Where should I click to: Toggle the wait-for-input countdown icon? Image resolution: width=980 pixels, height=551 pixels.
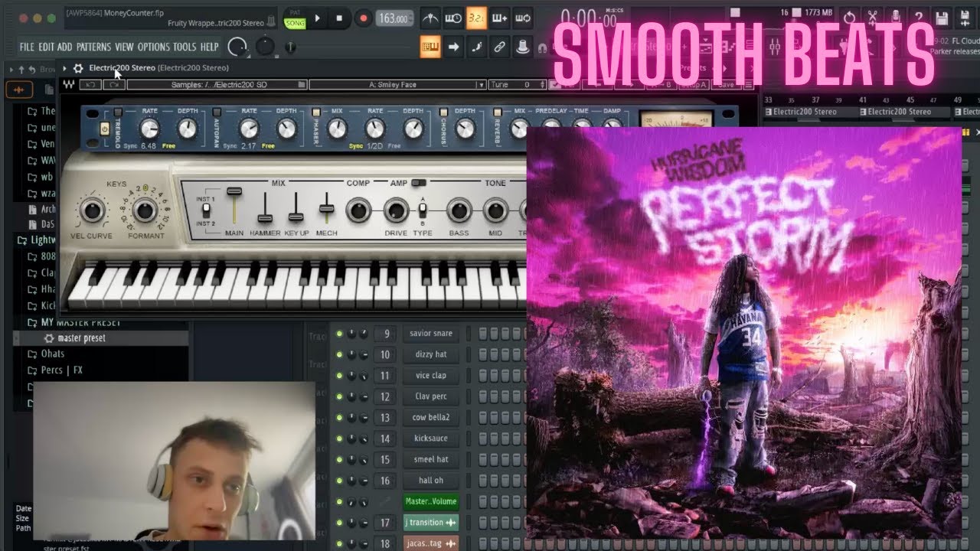453,18
